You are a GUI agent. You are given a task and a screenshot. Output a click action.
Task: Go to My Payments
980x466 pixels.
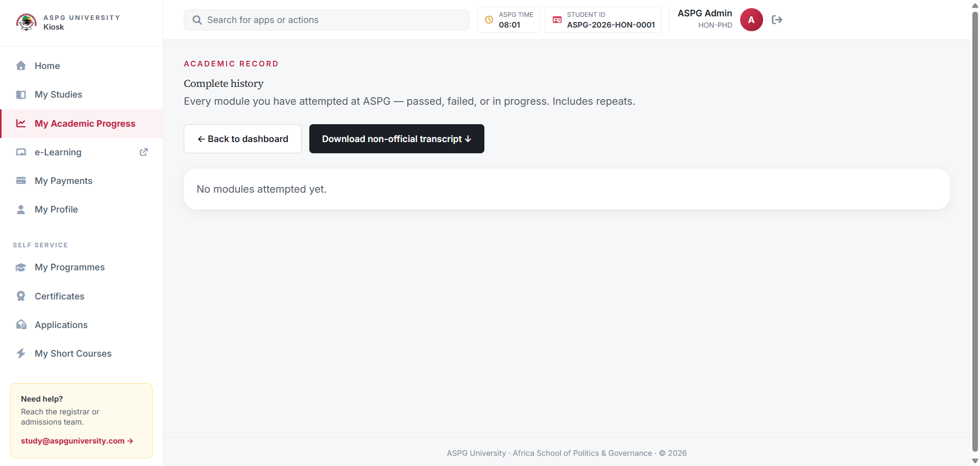(x=82, y=181)
